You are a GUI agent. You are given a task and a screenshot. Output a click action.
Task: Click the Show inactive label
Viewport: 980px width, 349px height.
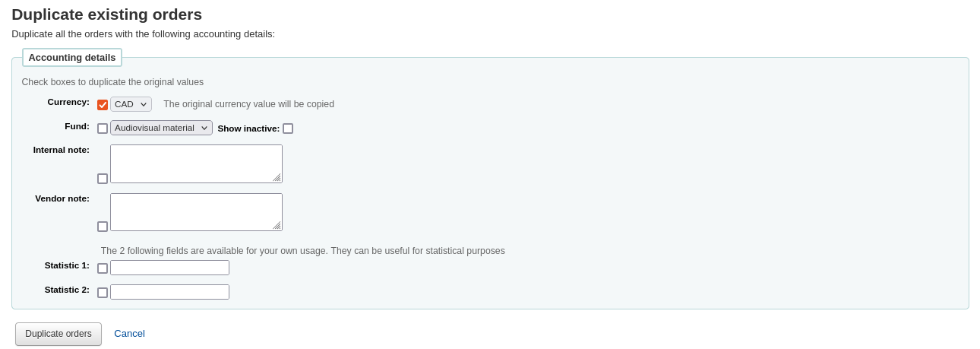pyautogui.click(x=248, y=128)
